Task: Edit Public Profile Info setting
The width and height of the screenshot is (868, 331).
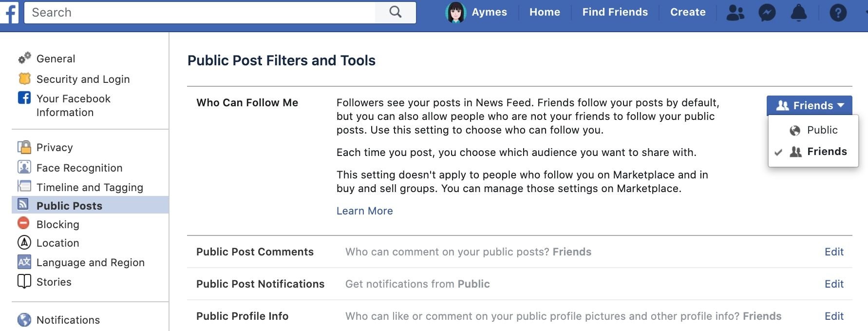Action: [833, 316]
